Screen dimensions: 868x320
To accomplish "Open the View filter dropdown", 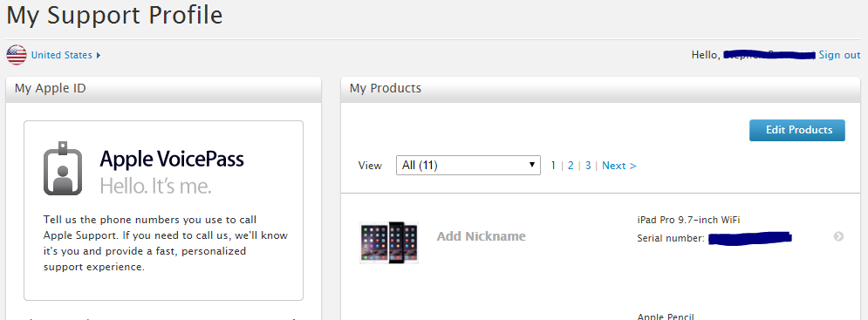I will (x=468, y=165).
